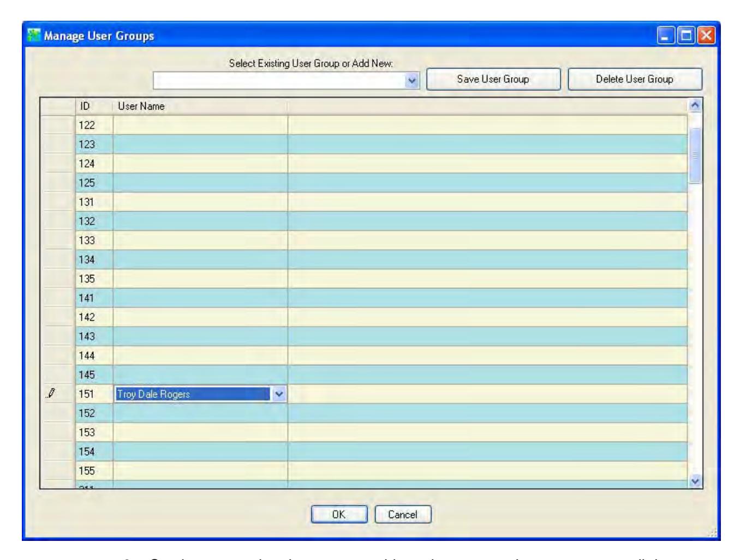Select the row with ID 145
Image resolution: width=740 pixels, height=560 pixels.
(364, 375)
